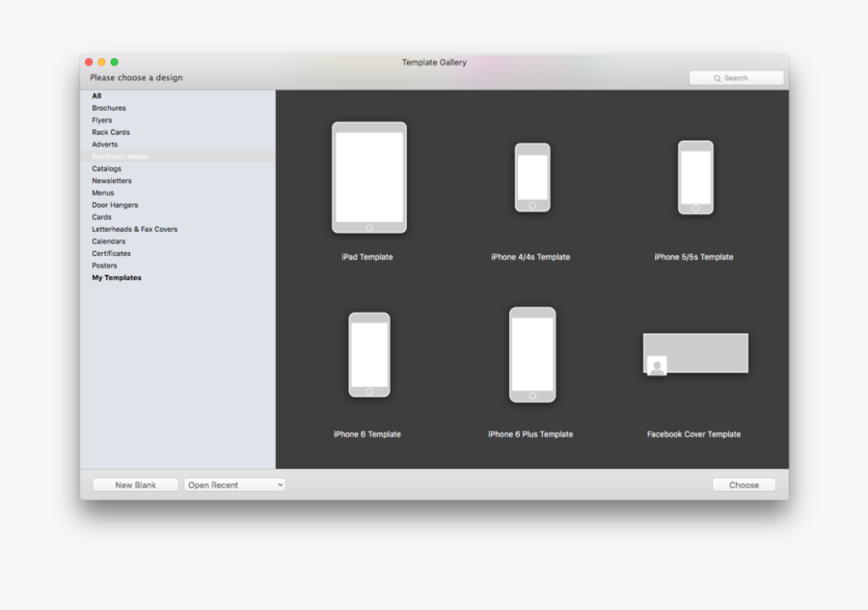The image size is (868, 610).
Task: Click the New Blank button
Action: point(136,485)
